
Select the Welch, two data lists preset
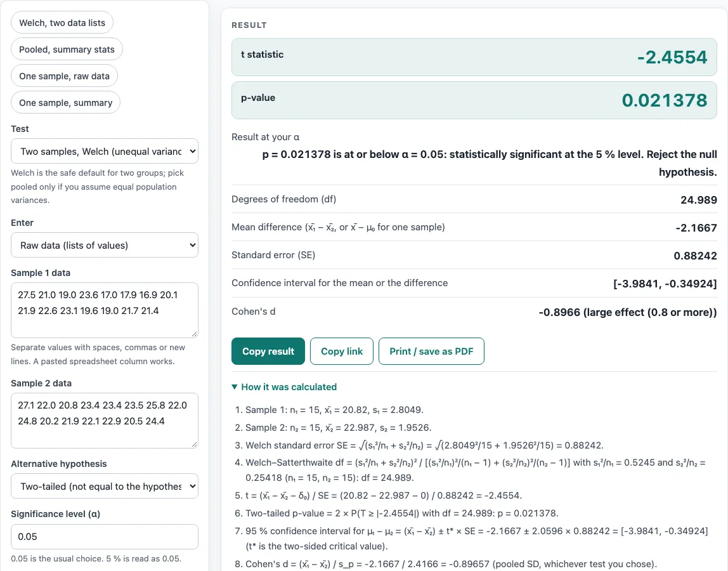coord(62,23)
